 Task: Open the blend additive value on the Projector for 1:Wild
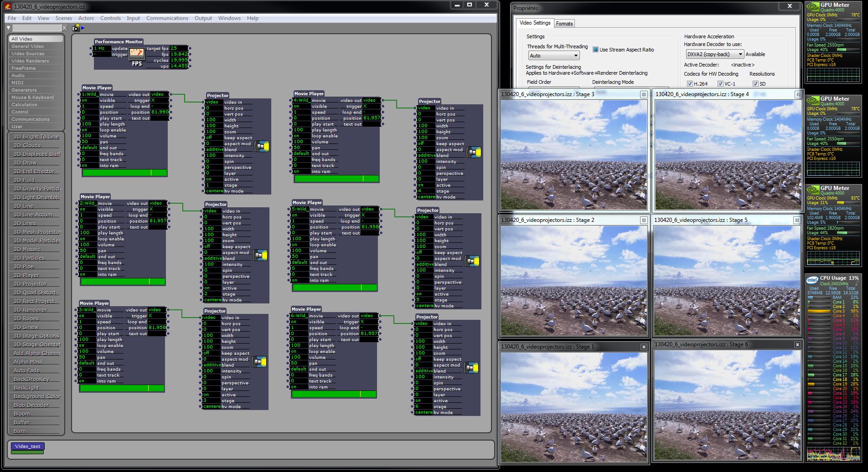pos(214,149)
